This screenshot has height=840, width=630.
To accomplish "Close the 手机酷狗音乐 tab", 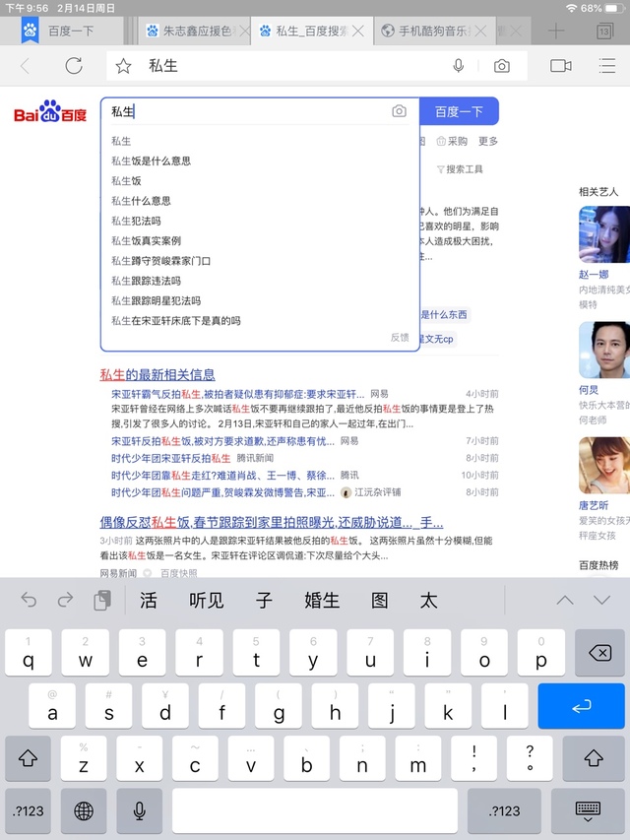I will coord(481,32).
